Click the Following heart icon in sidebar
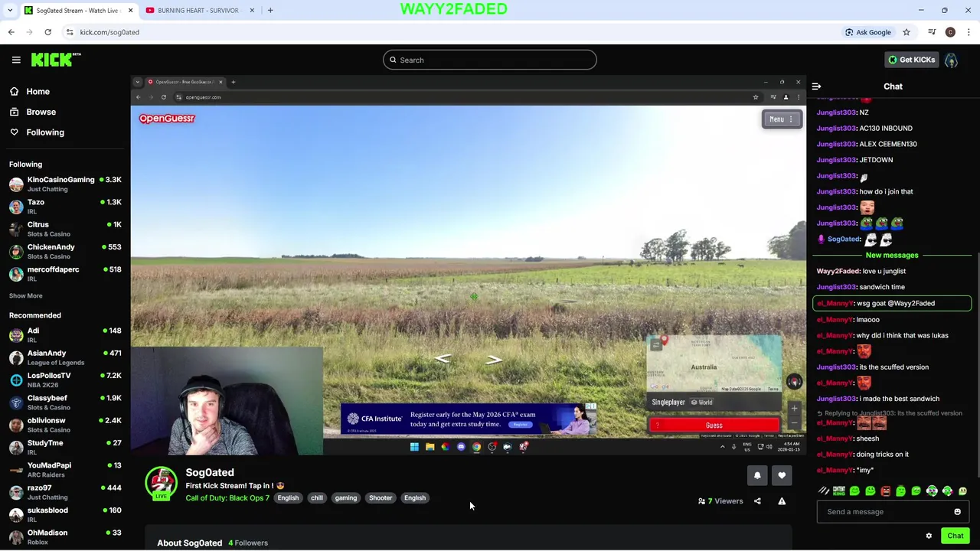Image resolution: width=980 pixels, height=551 pixels. [x=14, y=132]
